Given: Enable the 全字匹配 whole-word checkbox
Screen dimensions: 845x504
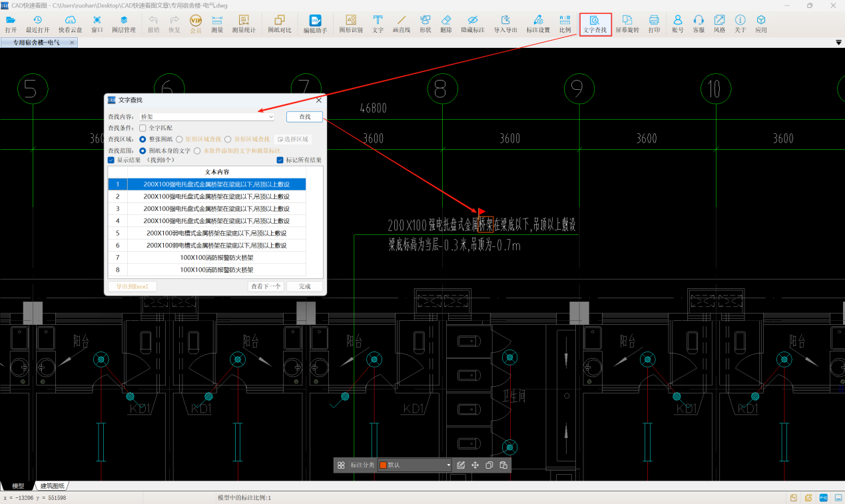Looking at the screenshot, I should [x=142, y=128].
